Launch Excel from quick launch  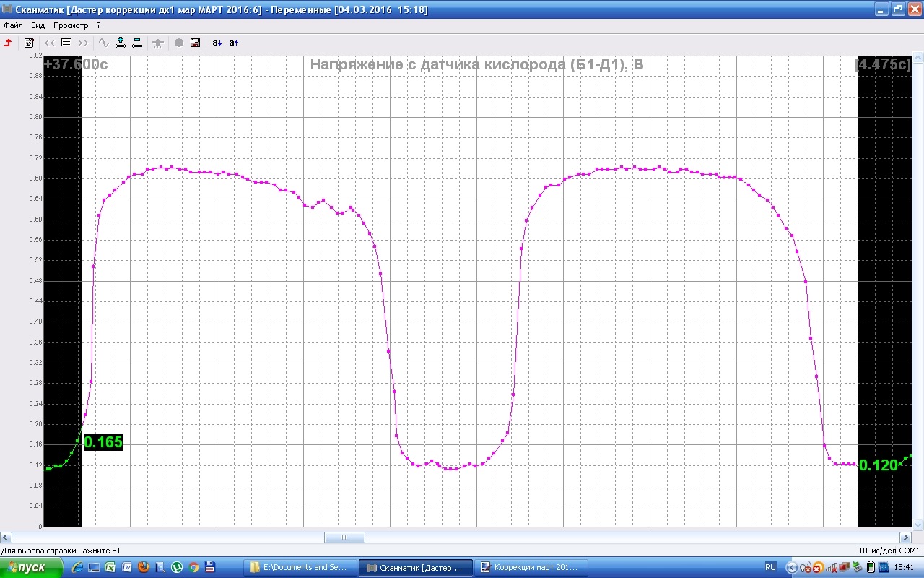[110, 567]
